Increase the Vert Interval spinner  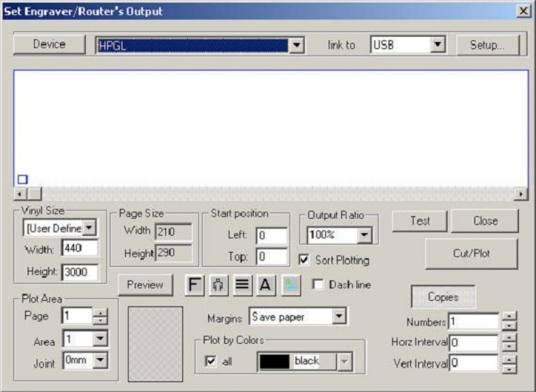[509, 360]
